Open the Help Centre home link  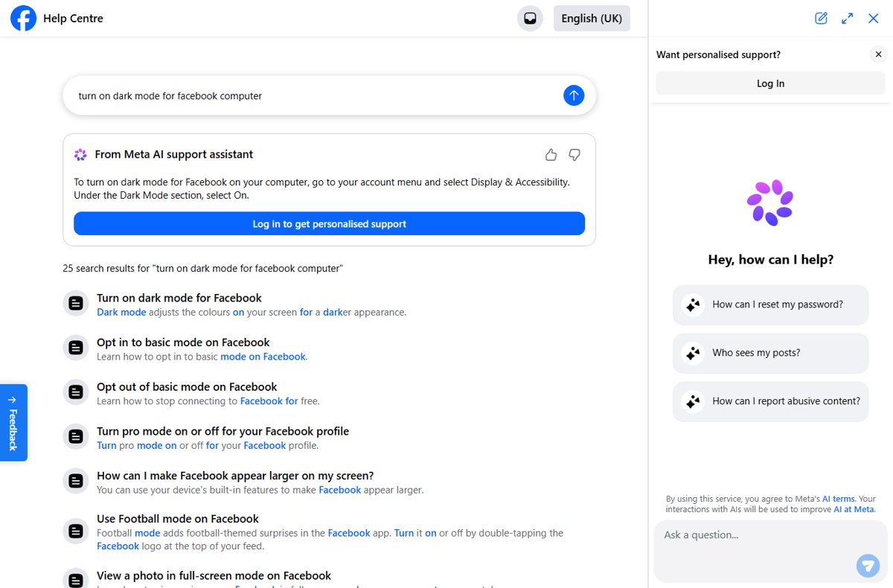coord(73,19)
